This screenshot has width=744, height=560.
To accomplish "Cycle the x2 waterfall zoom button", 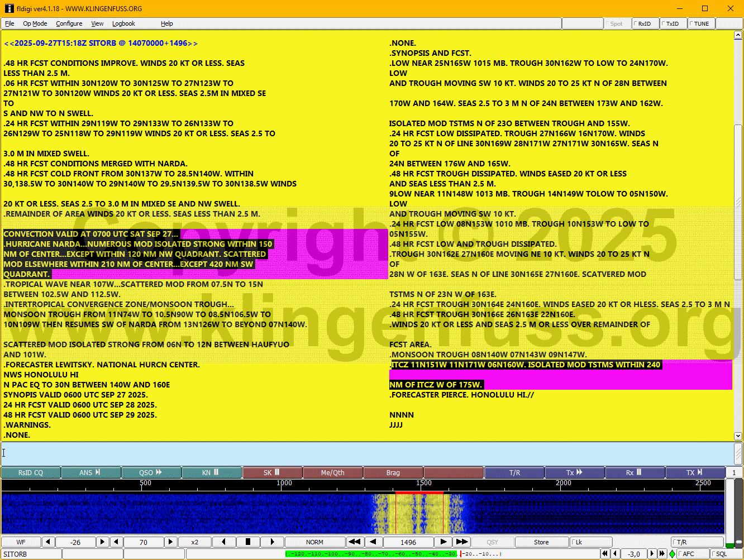I will point(194,542).
